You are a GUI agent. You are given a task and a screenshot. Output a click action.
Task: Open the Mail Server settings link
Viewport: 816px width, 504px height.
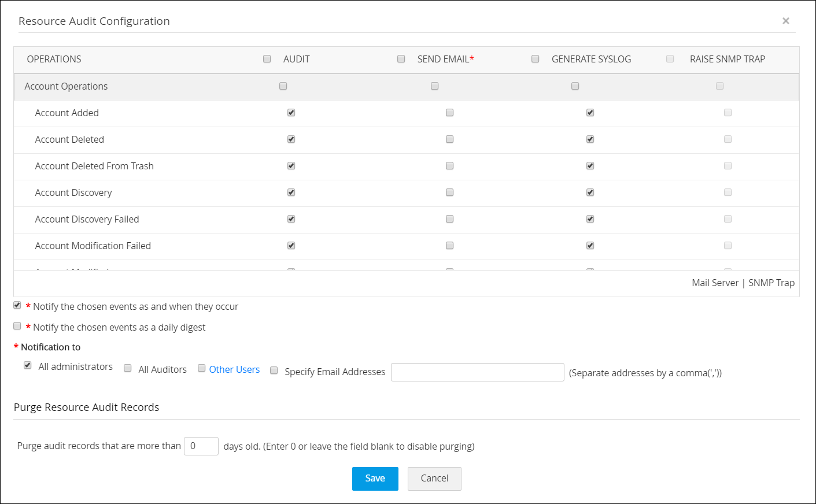pyautogui.click(x=715, y=283)
